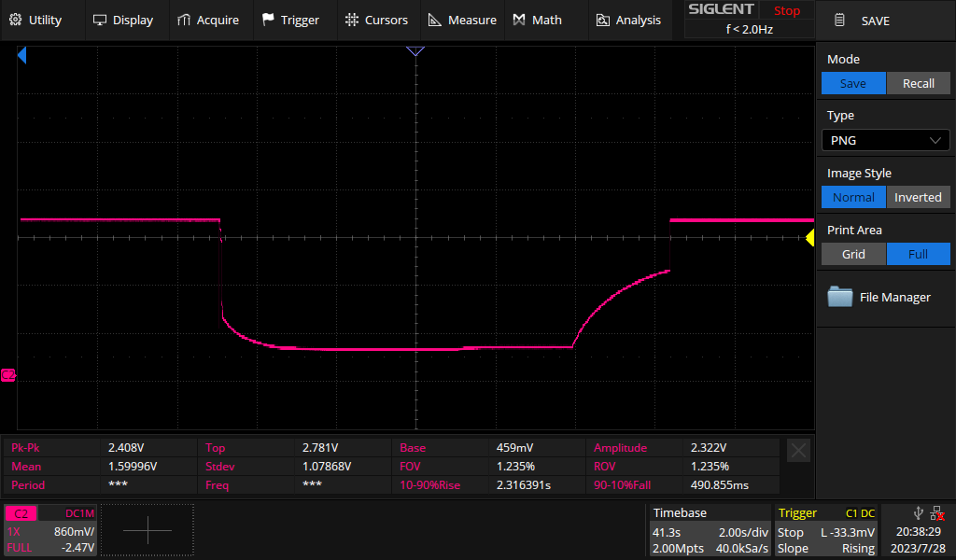Screen dimensions: 956x560
Task: Click the yellow trigger level marker
Action: 809,238
